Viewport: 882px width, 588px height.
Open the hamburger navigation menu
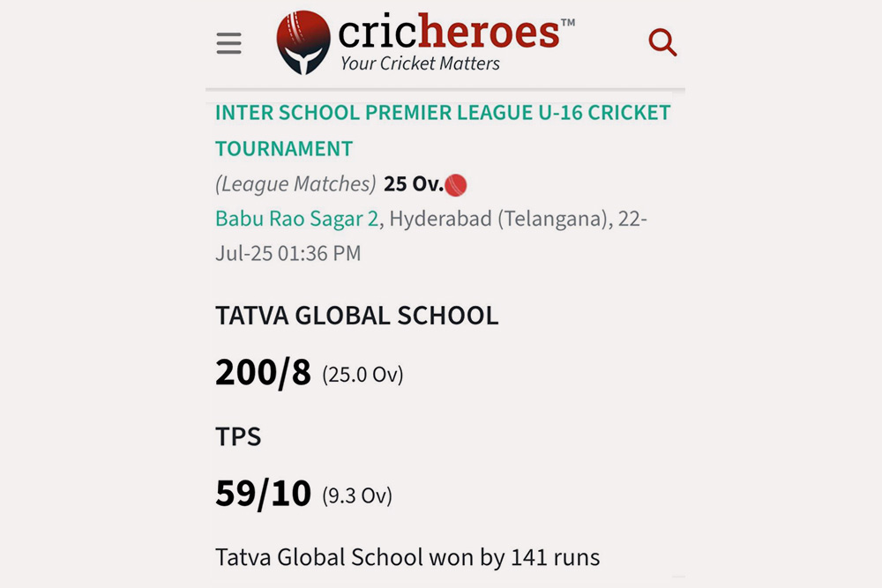tap(228, 43)
